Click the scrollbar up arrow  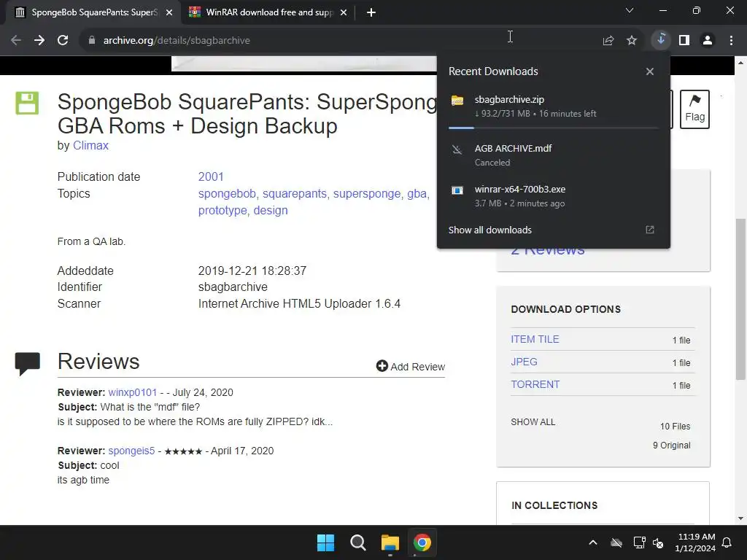point(740,63)
